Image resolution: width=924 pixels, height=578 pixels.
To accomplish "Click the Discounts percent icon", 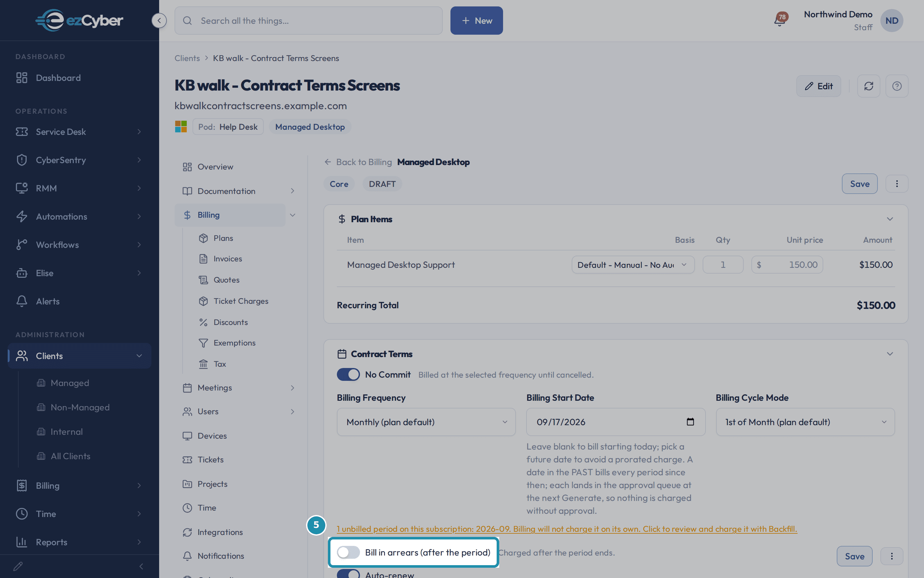I will 203,322.
